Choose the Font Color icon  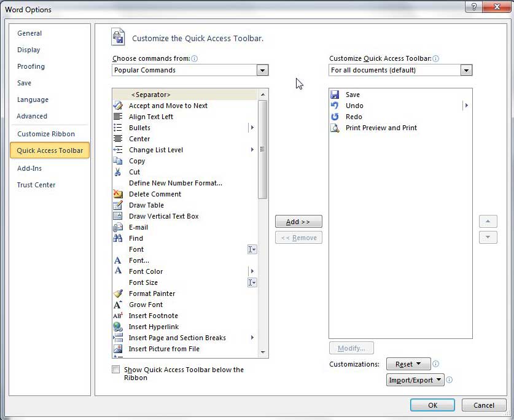point(118,271)
